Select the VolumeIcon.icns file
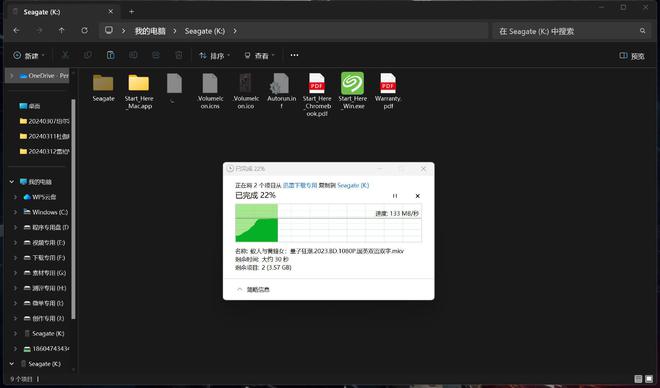 [x=210, y=91]
